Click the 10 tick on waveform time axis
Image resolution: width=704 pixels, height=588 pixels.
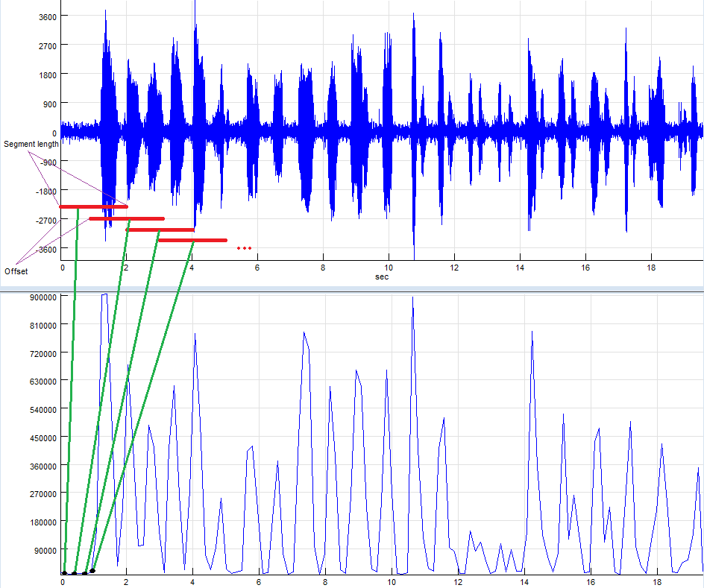coord(389,267)
